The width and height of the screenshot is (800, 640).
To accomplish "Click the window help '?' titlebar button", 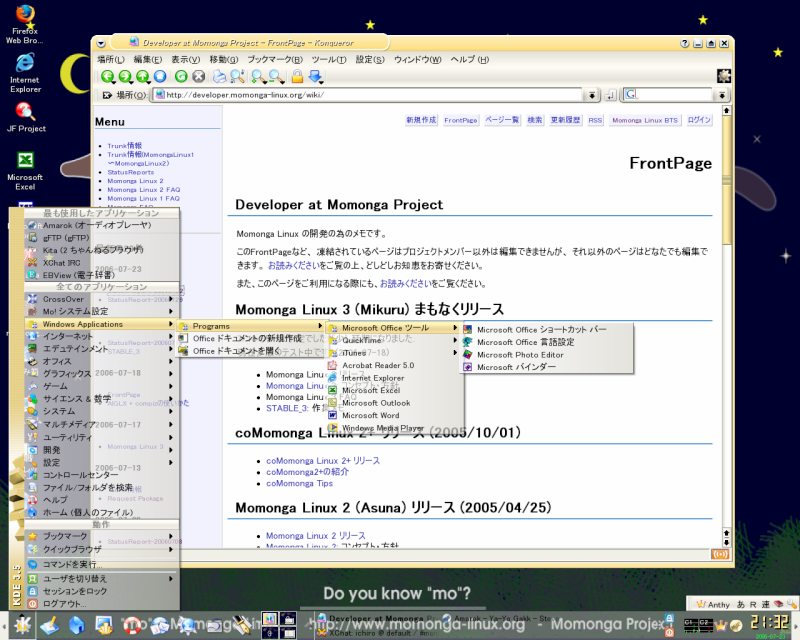I will coord(685,43).
